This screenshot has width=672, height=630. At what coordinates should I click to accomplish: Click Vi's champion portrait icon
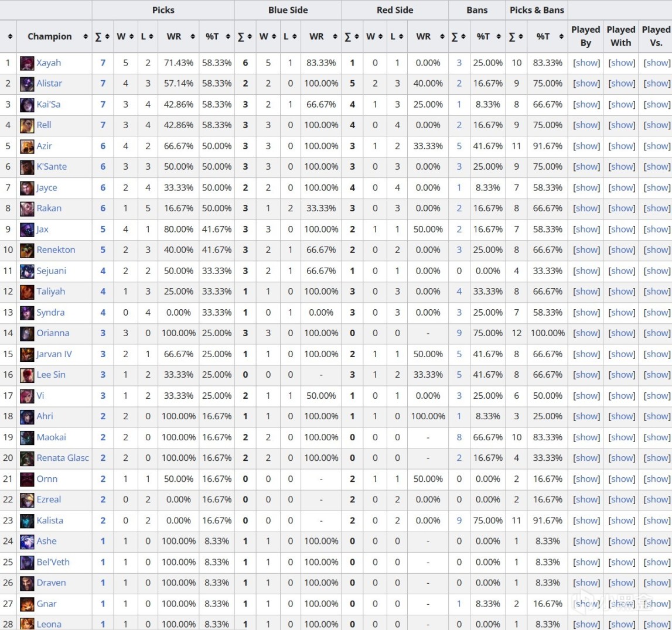coord(27,396)
